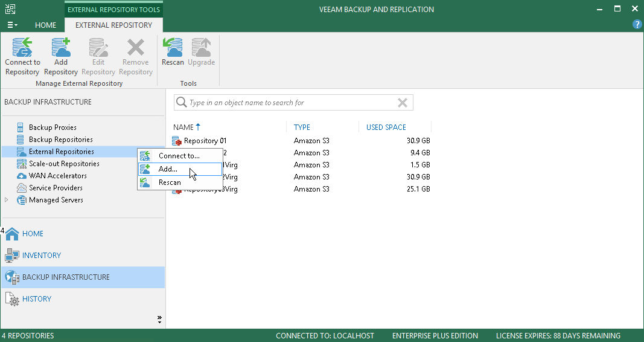Click the search magnifier icon
Viewport: 644px width, 342px height.
pos(181,102)
